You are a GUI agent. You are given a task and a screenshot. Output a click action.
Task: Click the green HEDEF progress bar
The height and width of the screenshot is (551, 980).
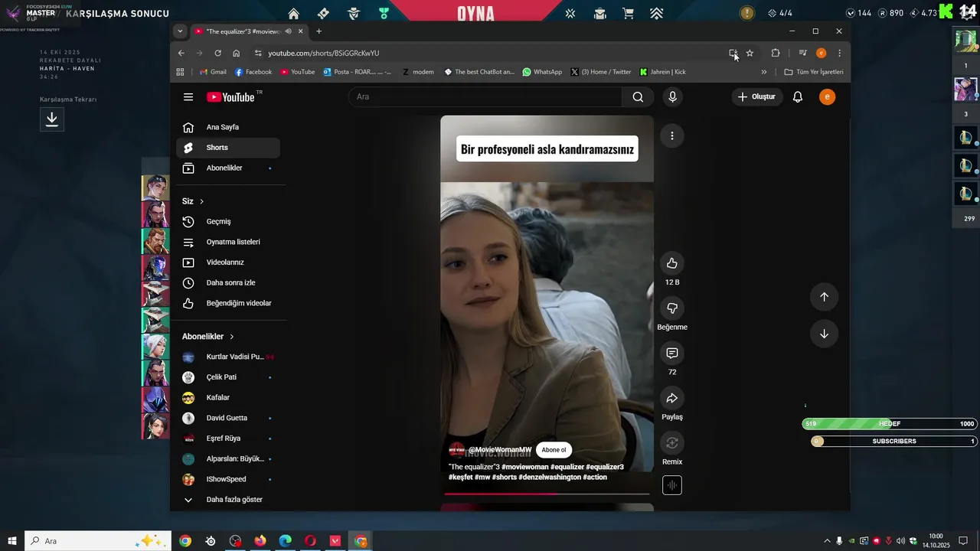click(890, 424)
